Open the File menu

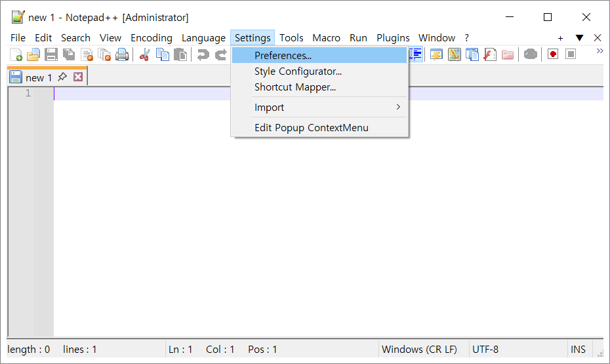coord(18,38)
